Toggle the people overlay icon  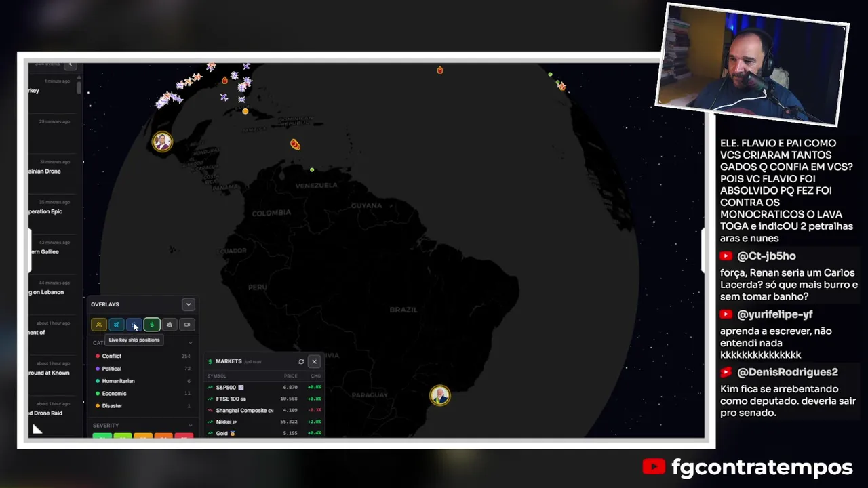coord(99,325)
